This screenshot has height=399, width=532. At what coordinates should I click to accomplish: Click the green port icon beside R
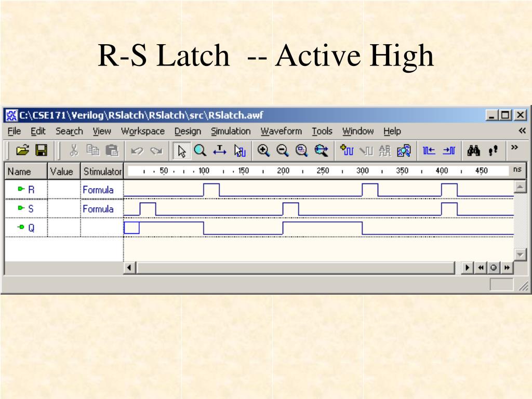pyautogui.click(x=21, y=189)
